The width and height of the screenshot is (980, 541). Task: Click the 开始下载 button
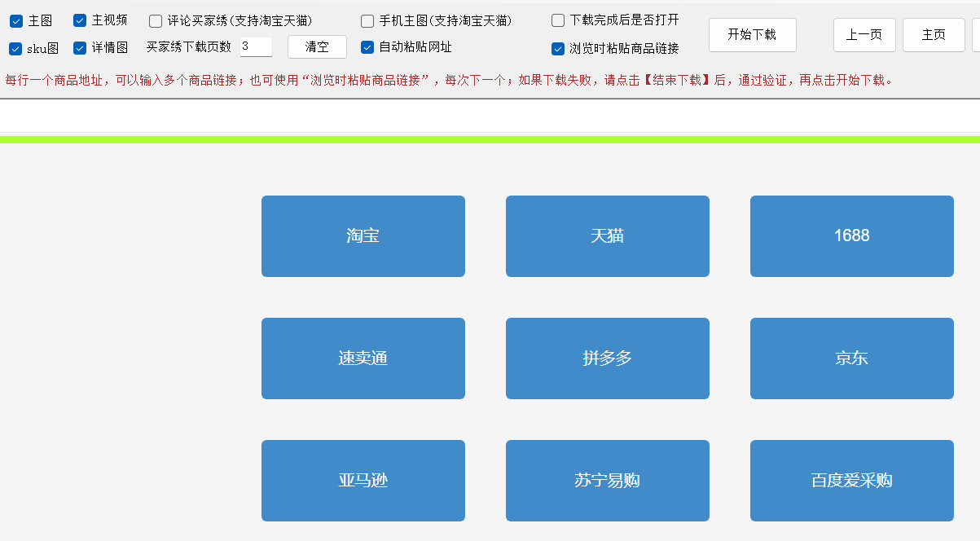[x=752, y=35]
